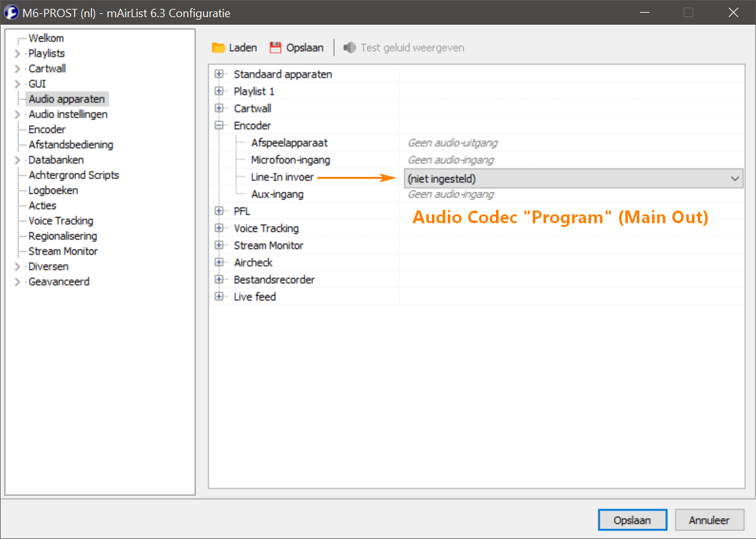The width and height of the screenshot is (756, 539).
Task: Open Acties settings
Action: 42,205
